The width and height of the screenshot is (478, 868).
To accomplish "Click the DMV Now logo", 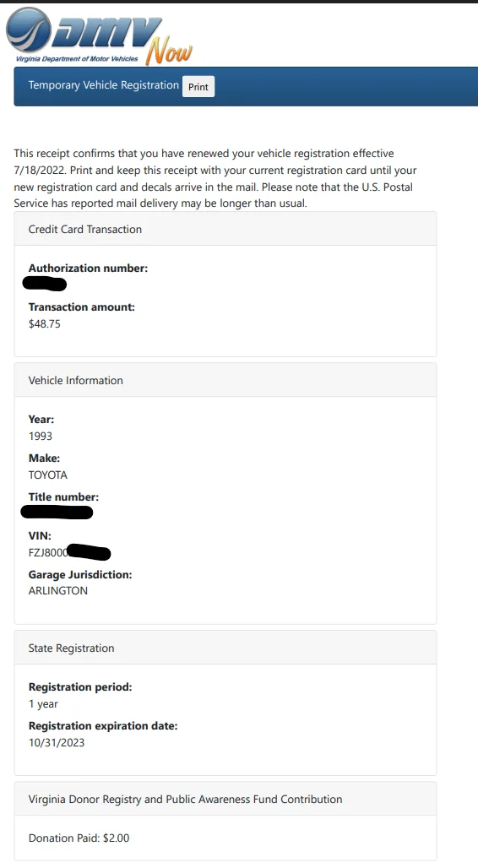I will (99, 35).
